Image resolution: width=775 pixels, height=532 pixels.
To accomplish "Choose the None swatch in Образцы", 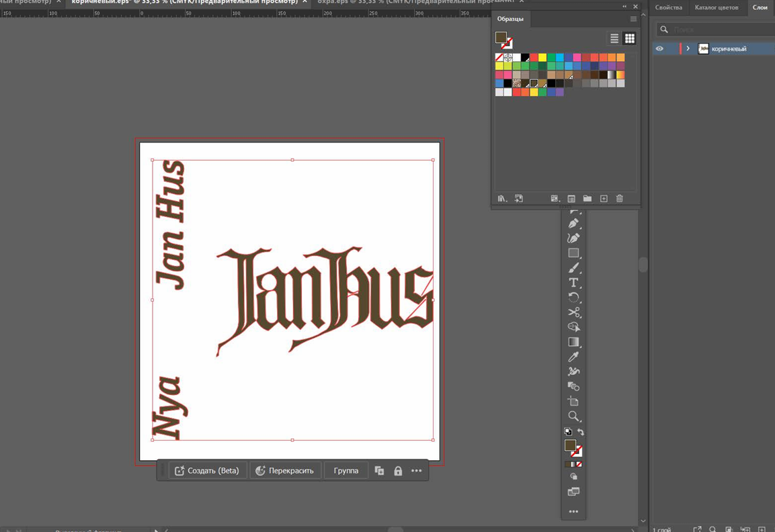I will 499,58.
